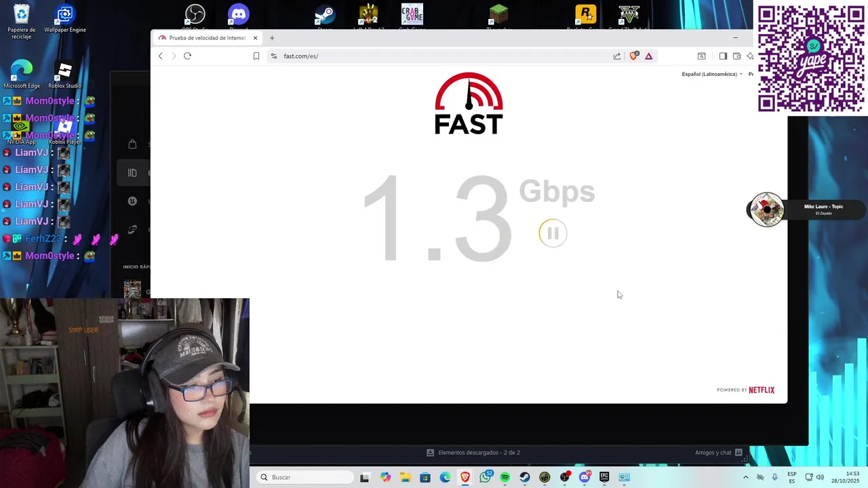Switch to Brave in the taskbar
Viewport: 868px width, 488px height.
click(x=465, y=477)
